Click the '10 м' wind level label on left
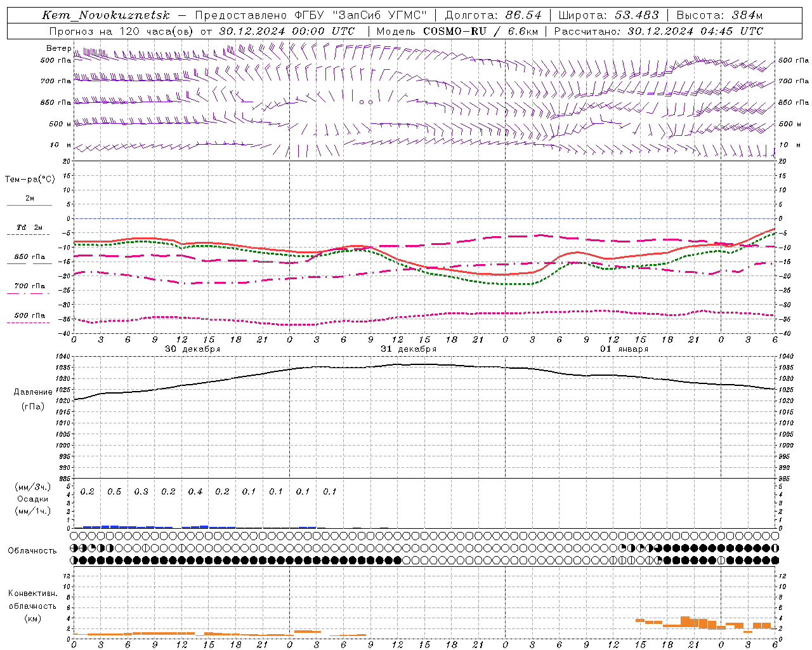The image size is (812, 650). 60,145
